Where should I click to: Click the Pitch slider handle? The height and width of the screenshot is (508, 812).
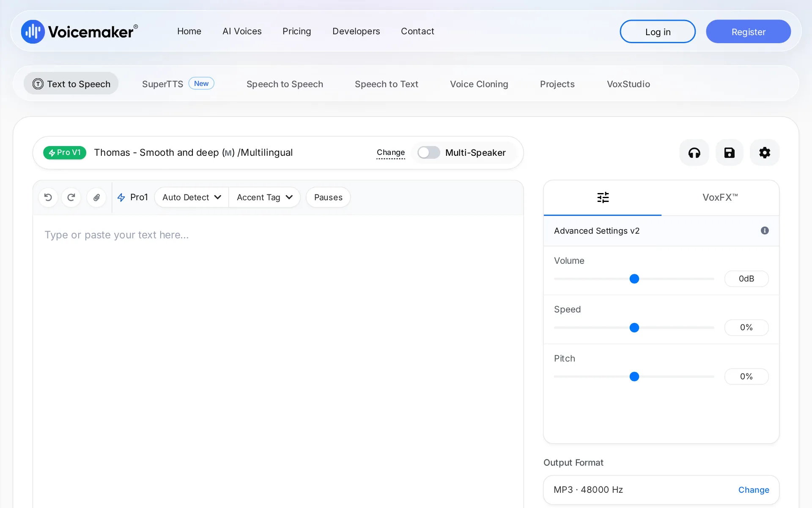634,377
